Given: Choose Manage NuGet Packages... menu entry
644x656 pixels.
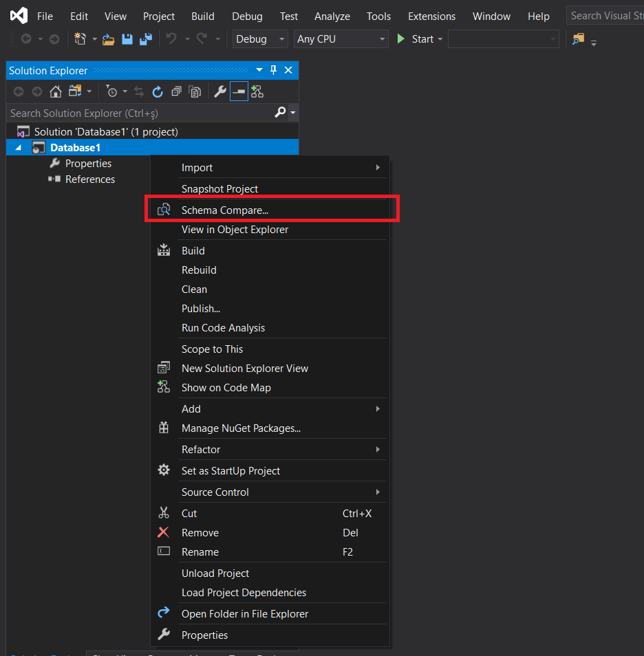Looking at the screenshot, I should [241, 428].
